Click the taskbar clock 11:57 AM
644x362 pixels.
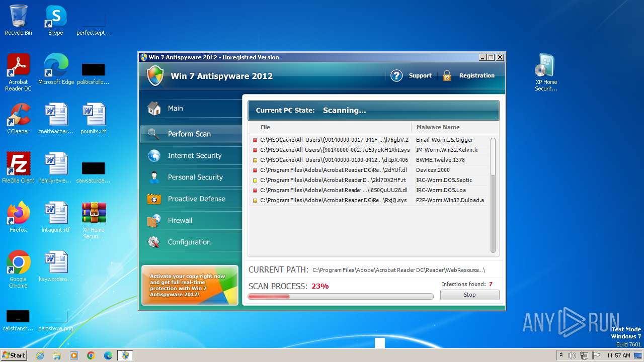coord(618,355)
